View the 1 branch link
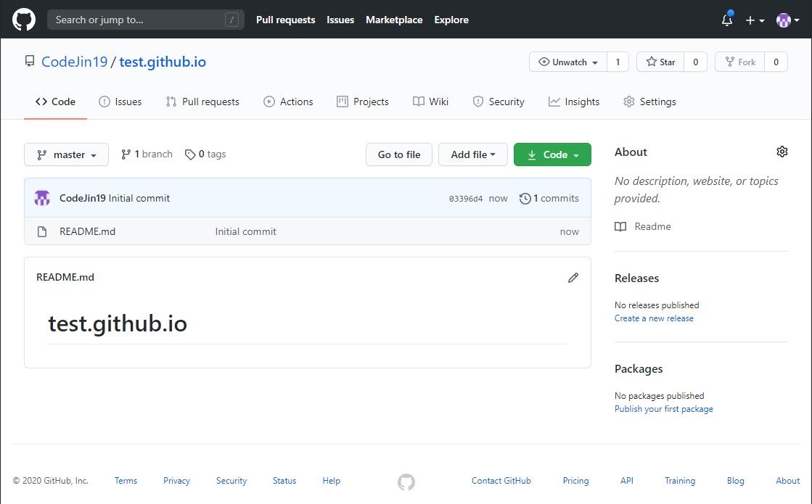The height and width of the screenshot is (504, 812). tap(147, 154)
